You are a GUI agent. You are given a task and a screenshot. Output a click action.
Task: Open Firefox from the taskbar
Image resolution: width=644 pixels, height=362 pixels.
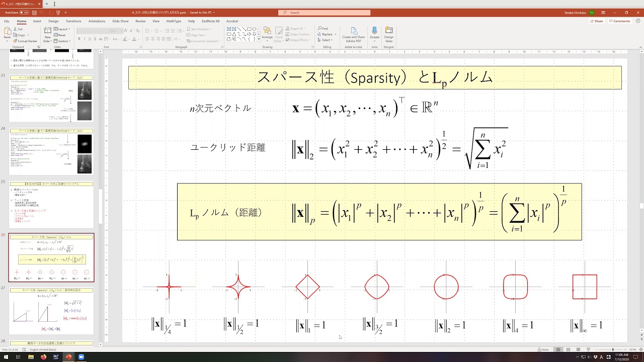pyautogui.click(x=43, y=357)
